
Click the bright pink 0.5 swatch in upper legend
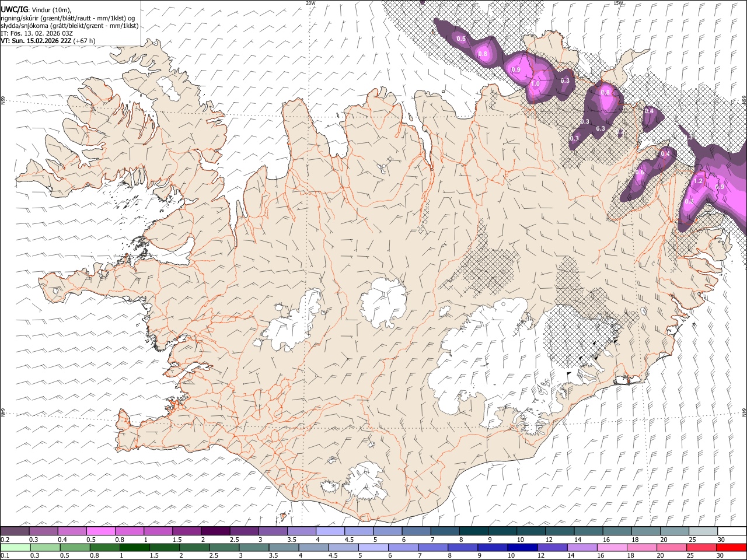click(100, 531)
